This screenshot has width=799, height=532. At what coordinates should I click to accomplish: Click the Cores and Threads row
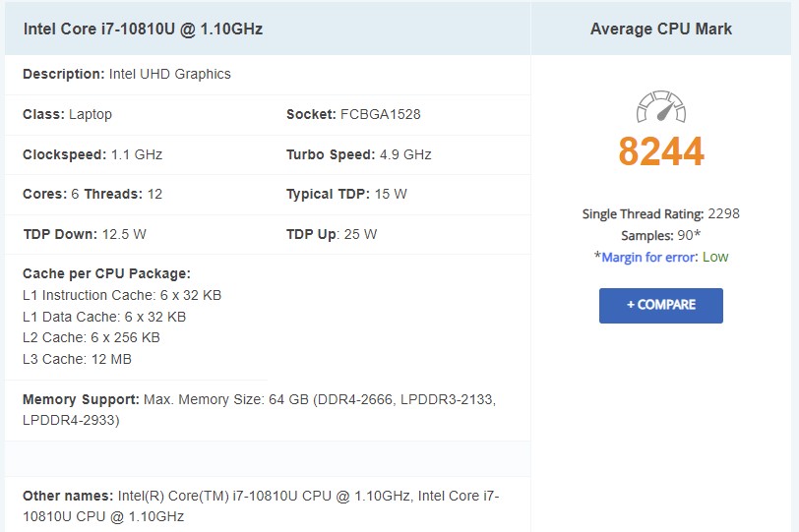coord(92,194)
